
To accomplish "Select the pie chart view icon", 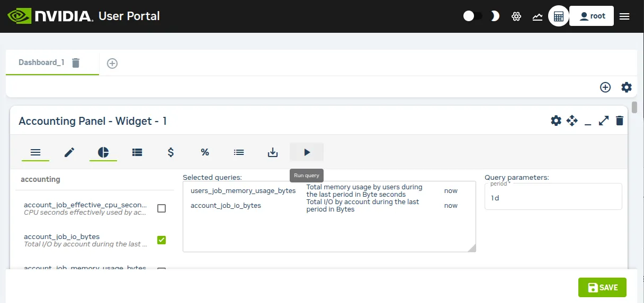I will click(103, 152).
